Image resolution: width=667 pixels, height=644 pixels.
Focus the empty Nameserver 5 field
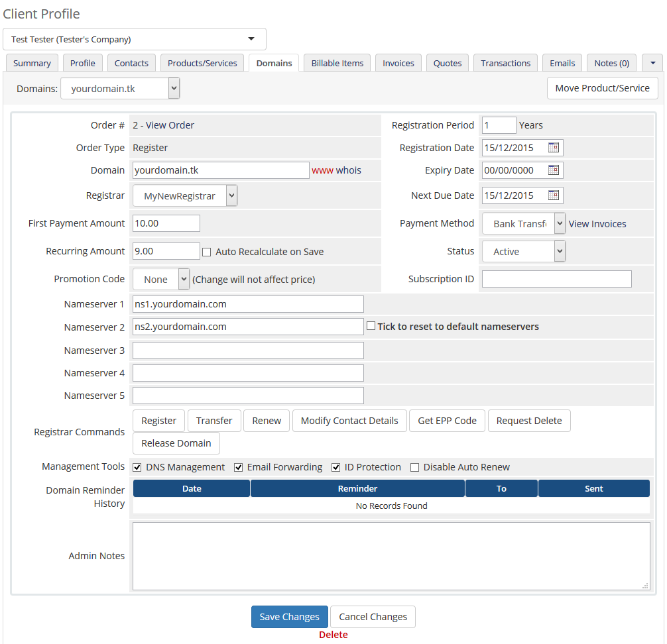[x=248, y=396]
